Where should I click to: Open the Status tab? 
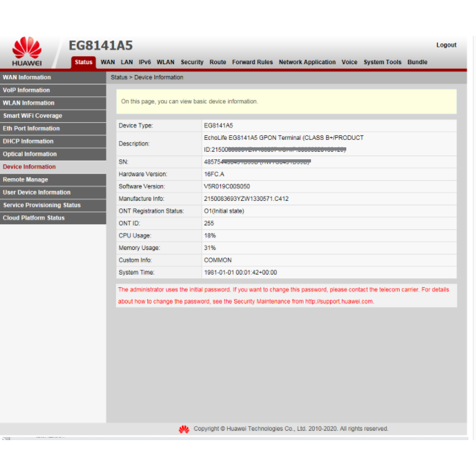tap(84, 62)
